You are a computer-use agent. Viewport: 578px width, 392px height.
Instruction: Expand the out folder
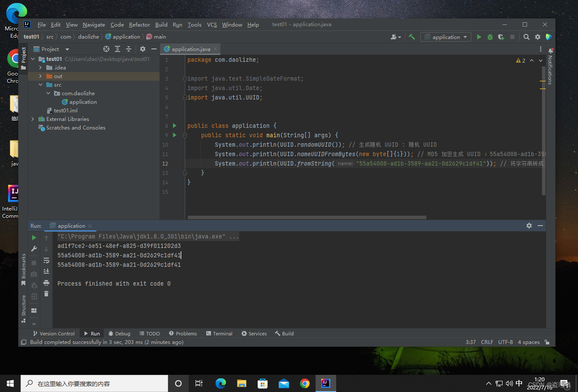pos(40,76)
